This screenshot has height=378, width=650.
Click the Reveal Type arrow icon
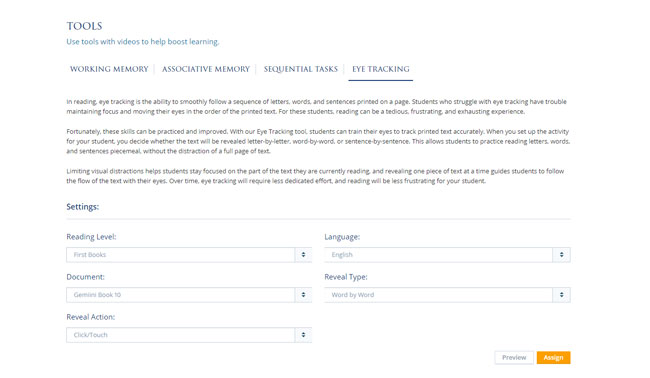[562, 295]
